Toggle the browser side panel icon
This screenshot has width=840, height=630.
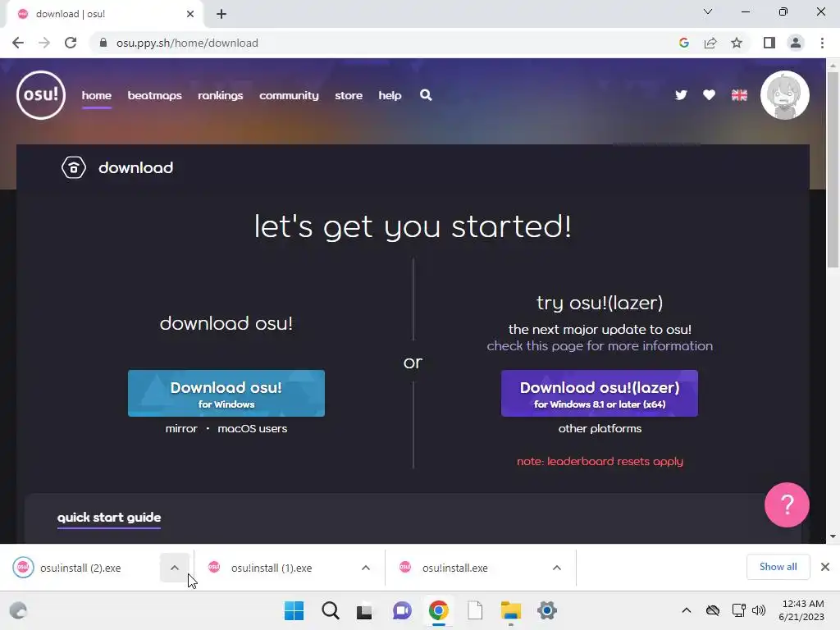[769, 43]
